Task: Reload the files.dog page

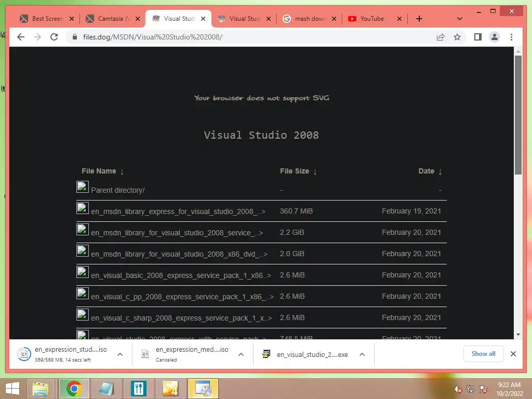Action: [x=54, y=37]
